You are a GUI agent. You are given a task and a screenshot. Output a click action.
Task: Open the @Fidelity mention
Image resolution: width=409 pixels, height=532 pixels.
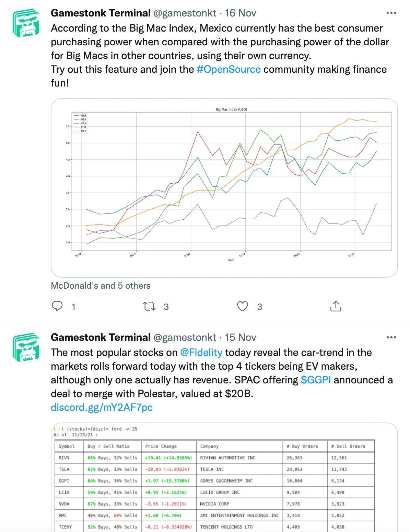tap(201, 352)
